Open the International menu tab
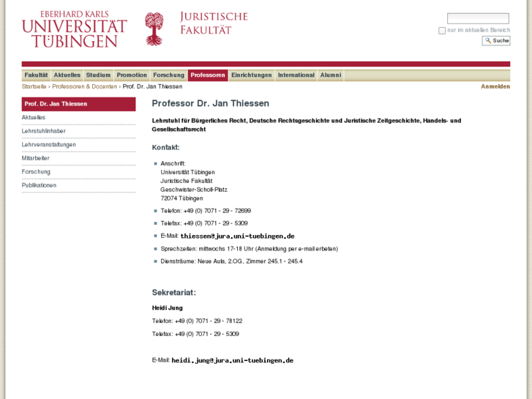 pos(296,75)
